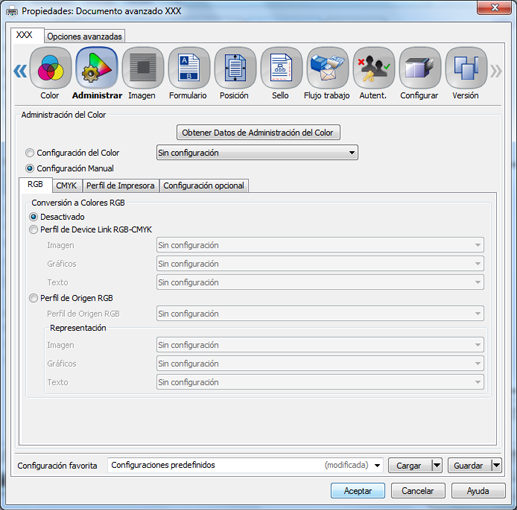Select Configuración Manual radio button
Screen dimensions: 517x510
pyautogui.click(x=30, y=168)
